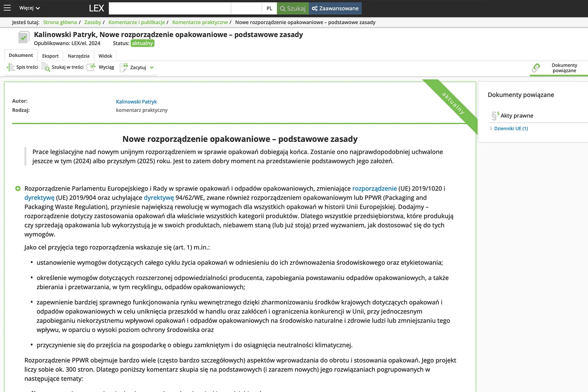Click the main search text field
The image size is (588, 392).
tap(170, 8)
